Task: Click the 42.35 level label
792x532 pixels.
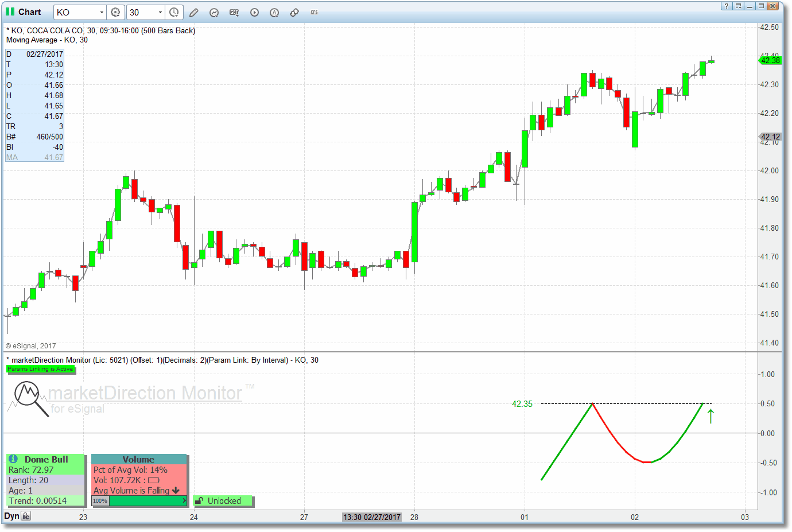Action: tap(522, 404)
